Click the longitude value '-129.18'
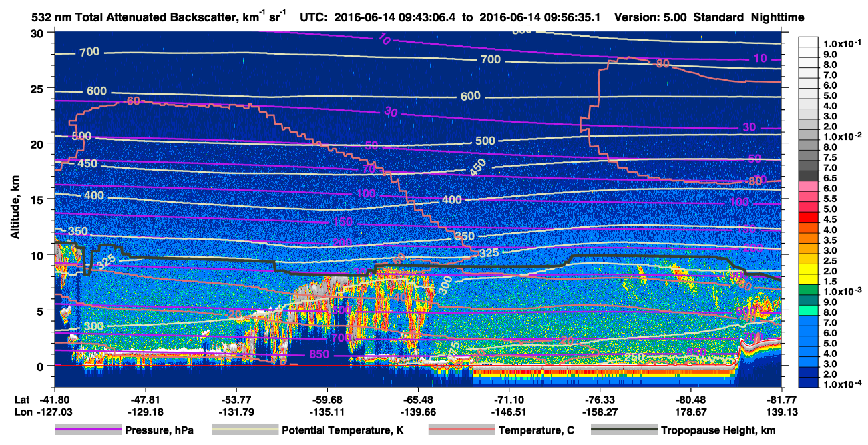Image resolution: width=868 pixels, height=445 pixels. 146,412
